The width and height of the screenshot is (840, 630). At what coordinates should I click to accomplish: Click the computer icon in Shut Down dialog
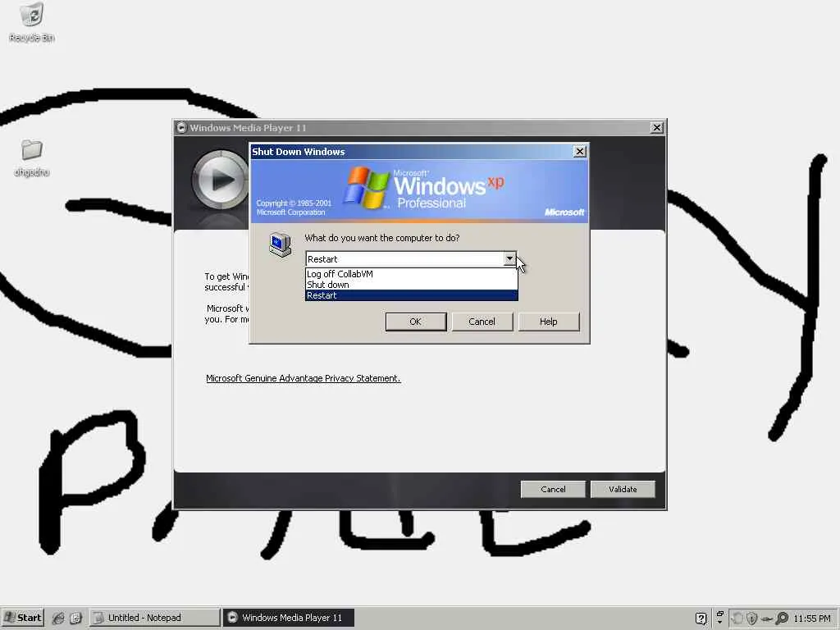[281, 244]
